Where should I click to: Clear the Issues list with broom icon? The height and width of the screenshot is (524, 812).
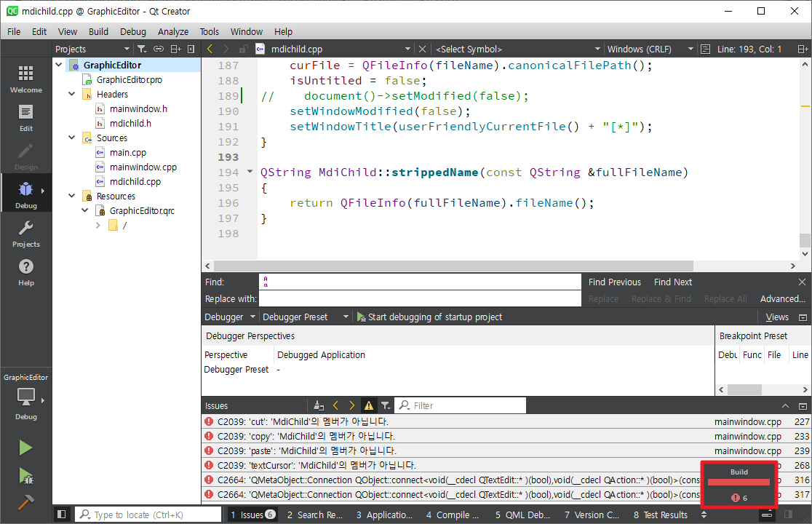pos(319,405)
